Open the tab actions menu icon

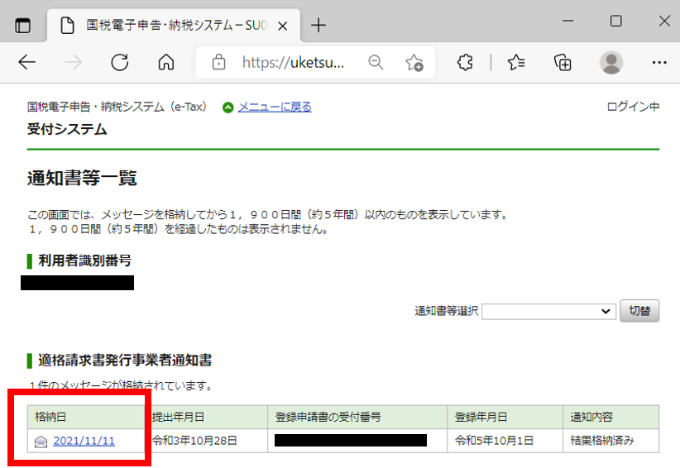point(23,24)
